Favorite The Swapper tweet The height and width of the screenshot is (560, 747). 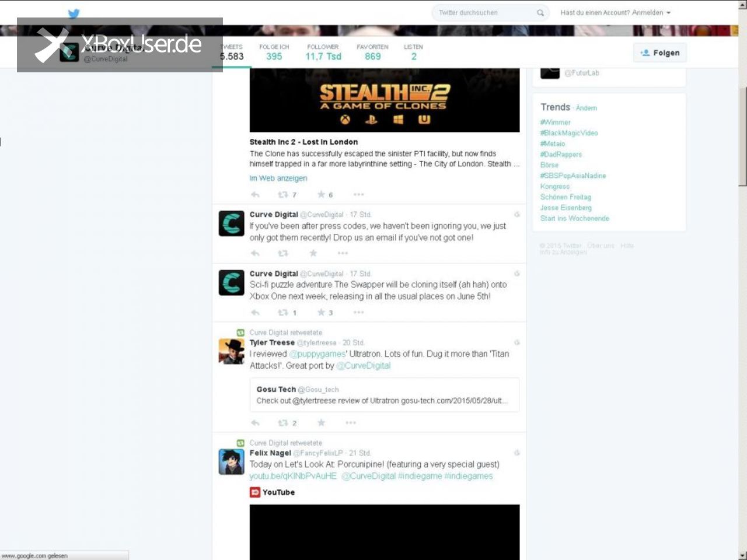pyautogui.click(x=321, y=313)
